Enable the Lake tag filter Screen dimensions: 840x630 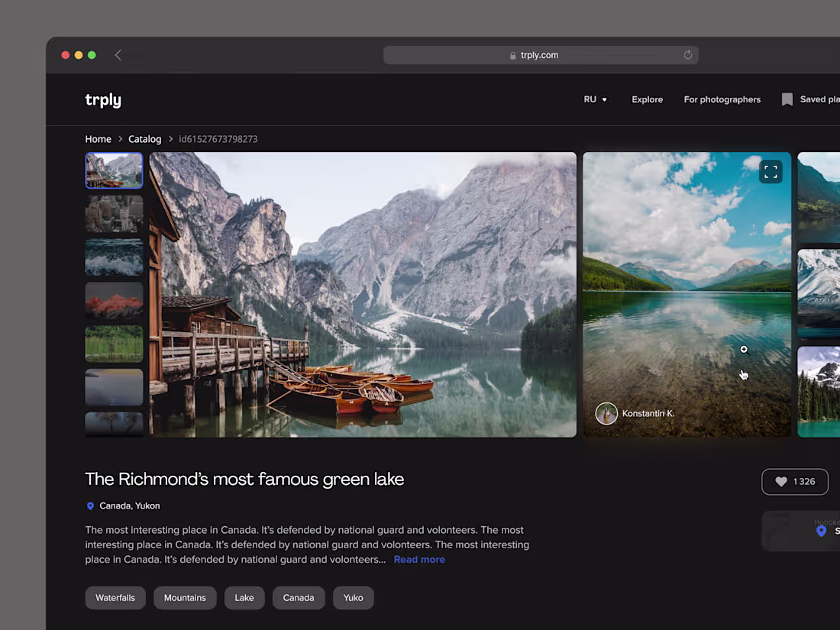pyautogui.click(x=244, y=598)
